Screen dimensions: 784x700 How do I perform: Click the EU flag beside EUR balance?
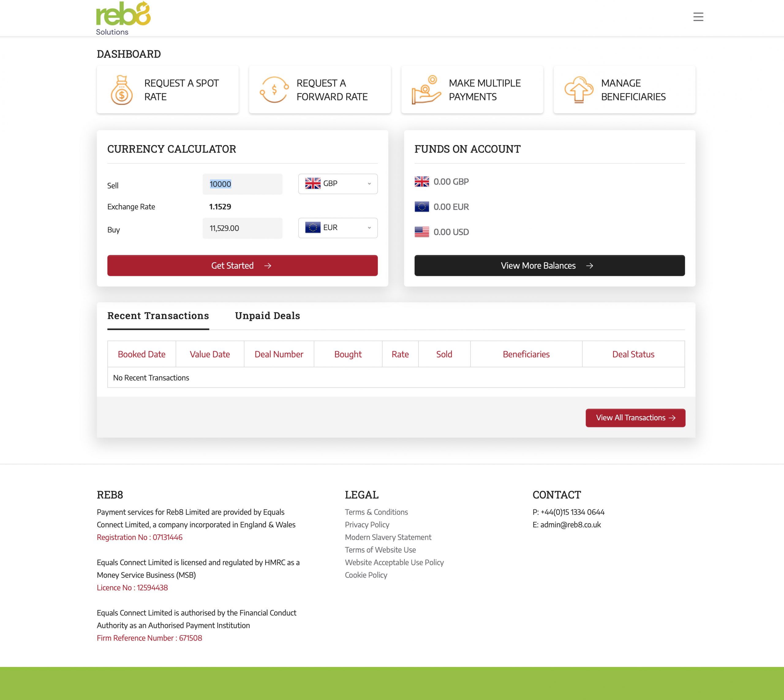(421, 207)
